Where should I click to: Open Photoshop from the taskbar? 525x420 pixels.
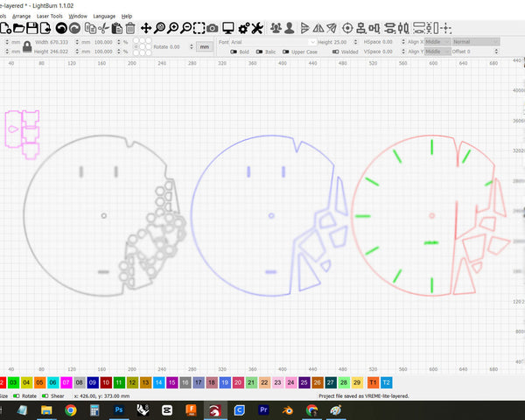click(119, 410)
